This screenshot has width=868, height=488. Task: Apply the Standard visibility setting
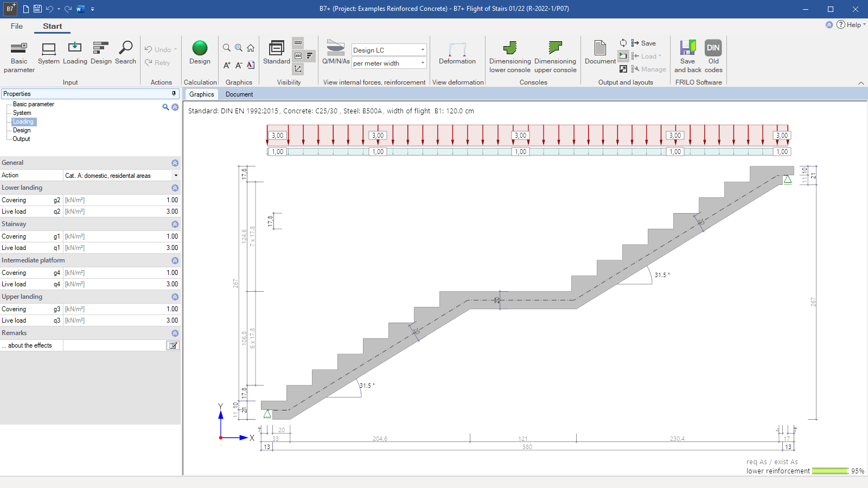277,53
